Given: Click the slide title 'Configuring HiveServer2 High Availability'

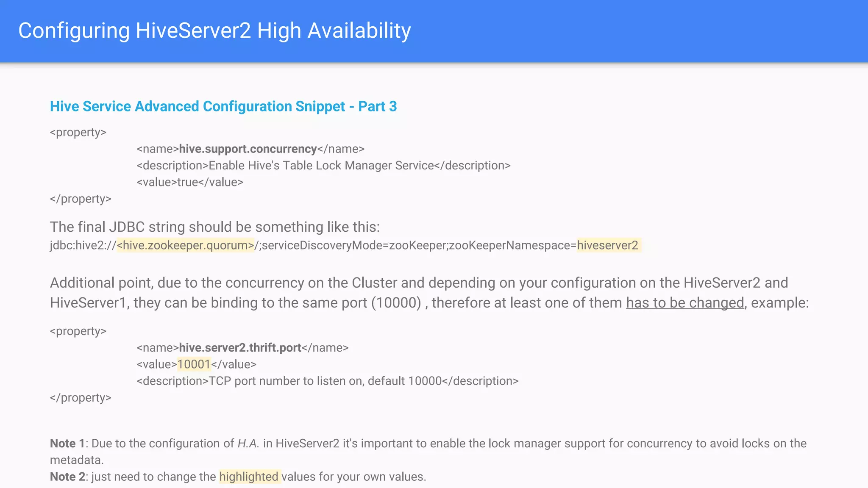Looking at the screenshot, I should pos(214,31).
